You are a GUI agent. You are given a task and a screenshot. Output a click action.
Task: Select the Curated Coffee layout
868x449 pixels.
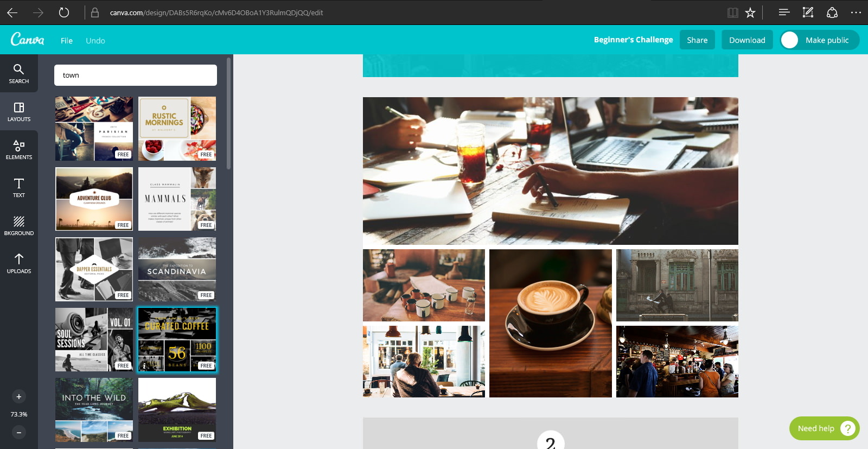[x=177, y=339]
